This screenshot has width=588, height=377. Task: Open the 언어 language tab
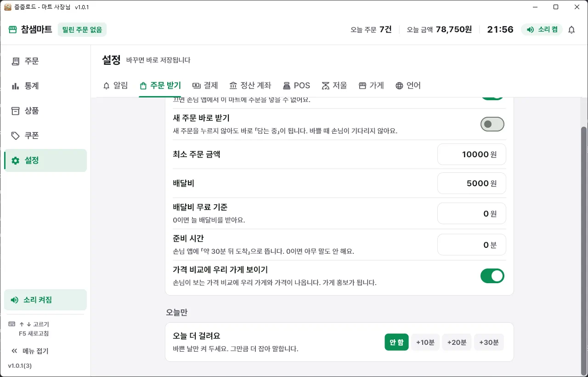pos(408,86)
